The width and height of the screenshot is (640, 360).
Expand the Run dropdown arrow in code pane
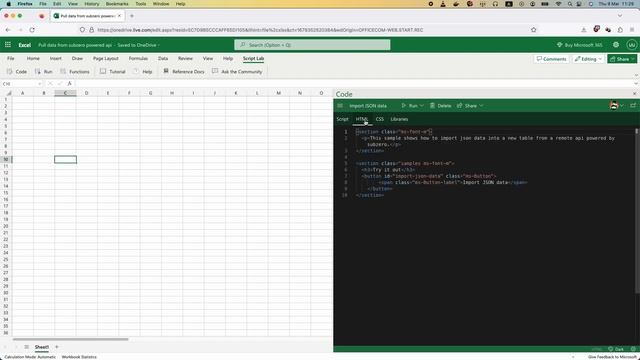pos(422,106)
